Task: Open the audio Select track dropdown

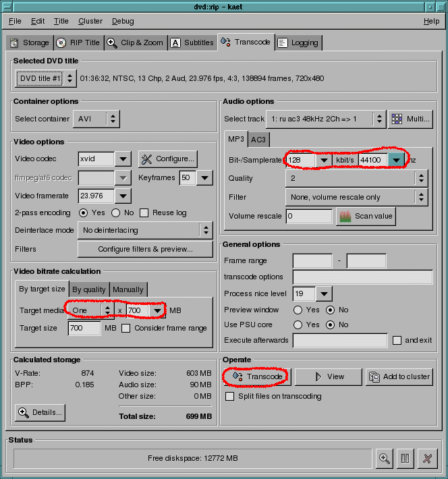Action: pyautogui.click(x=326, y=119)
